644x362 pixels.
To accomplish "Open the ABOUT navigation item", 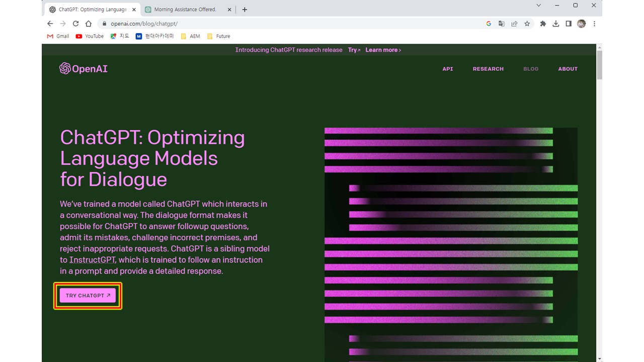I will (568, 69).
